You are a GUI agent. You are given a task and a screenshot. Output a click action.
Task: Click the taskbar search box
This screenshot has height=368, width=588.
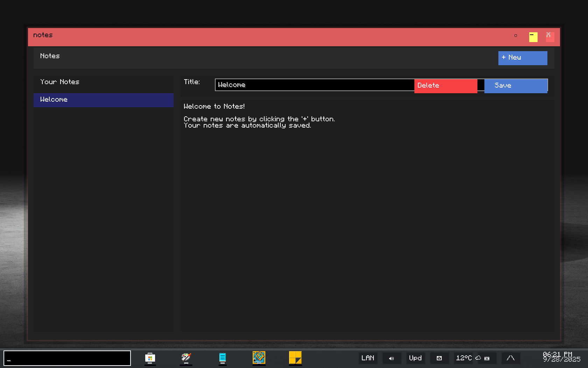point(67,358)
